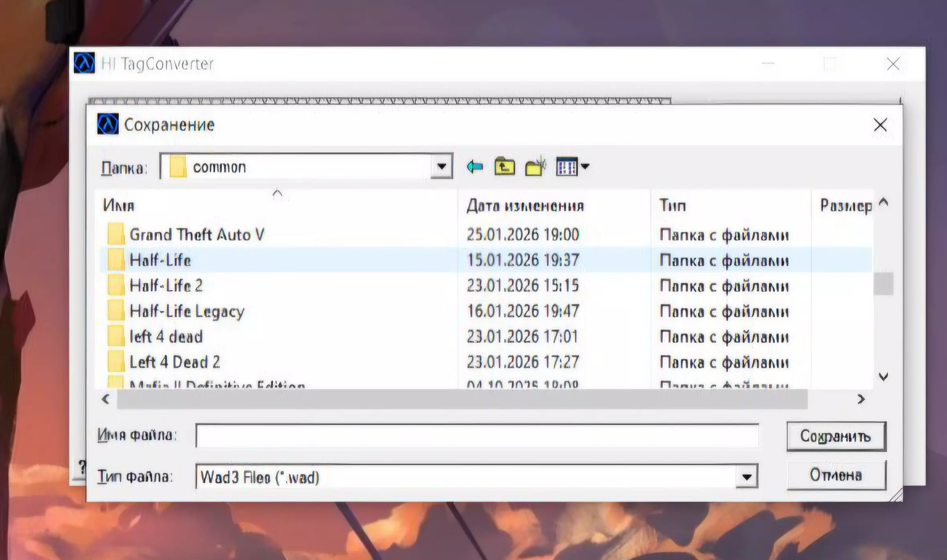This screenshot has height=560, width=947.
Task: Open the view menu icon
Action: [566, 166]
